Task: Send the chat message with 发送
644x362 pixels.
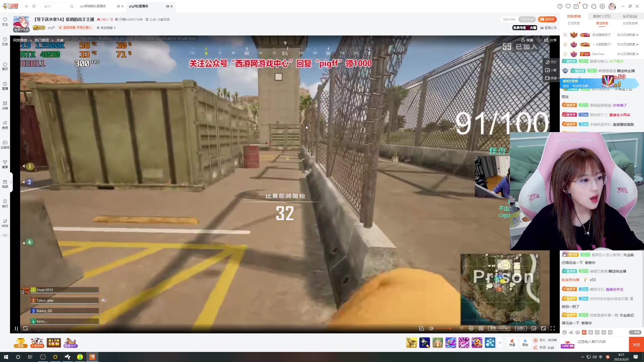Action: [x=636, y=345]
